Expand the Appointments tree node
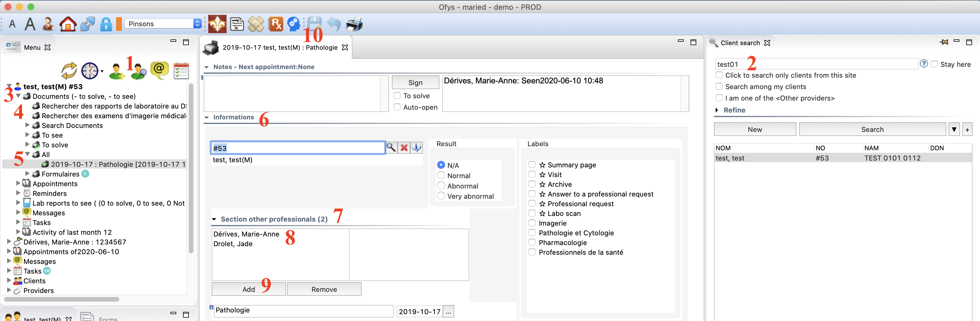 [x=18, y=183]
